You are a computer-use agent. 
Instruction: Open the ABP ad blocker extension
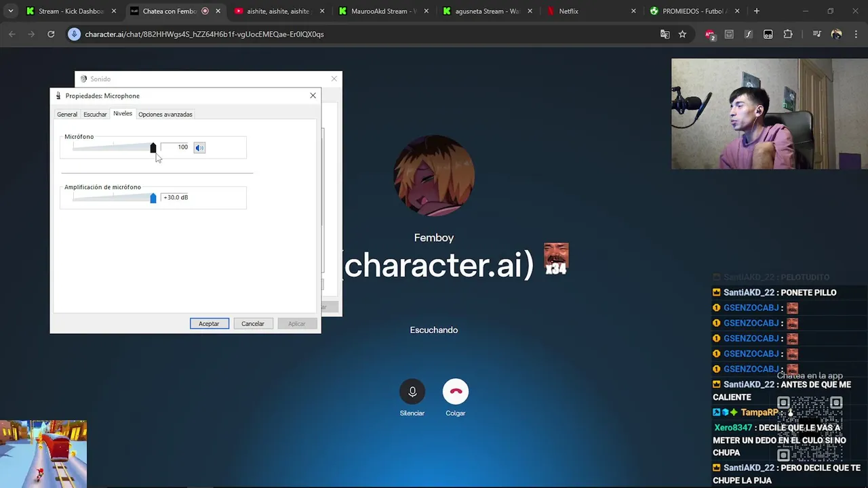pos(710,35)
